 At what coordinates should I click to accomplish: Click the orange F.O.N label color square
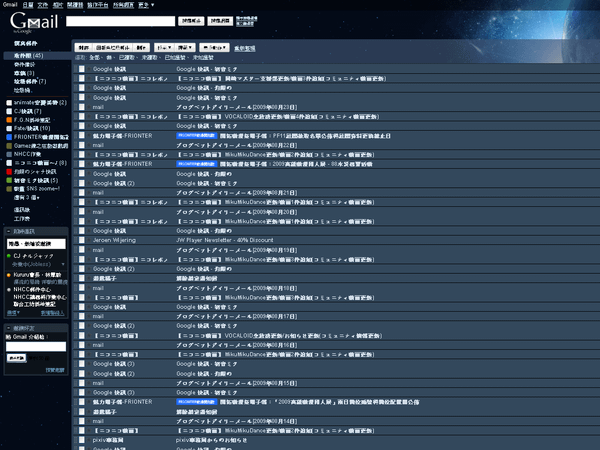point(9,120)
